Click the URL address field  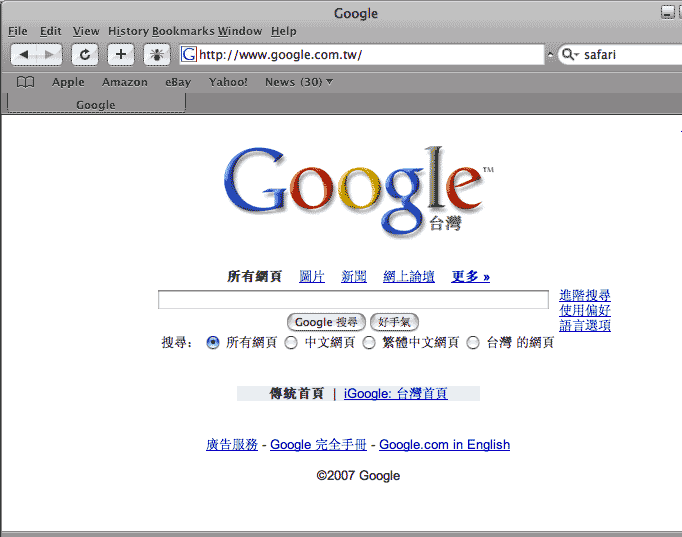tap(362, 54)
